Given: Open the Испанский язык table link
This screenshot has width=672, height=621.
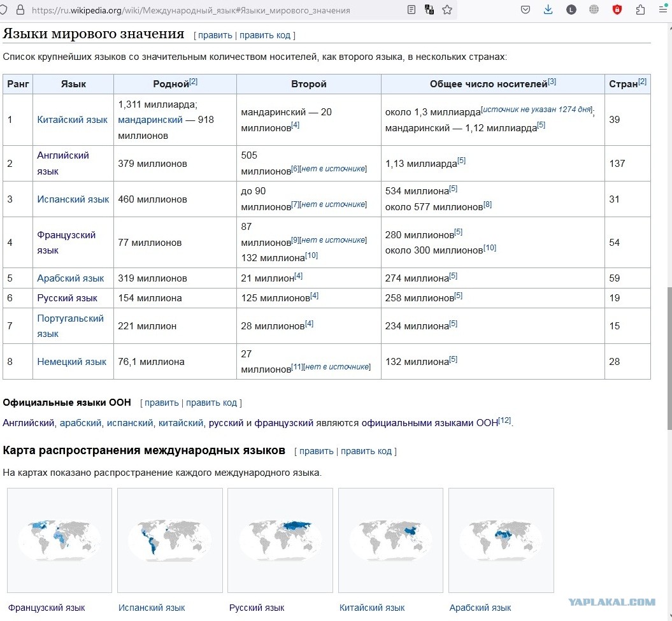Looking at the screenshot, I should click(73, 199).
